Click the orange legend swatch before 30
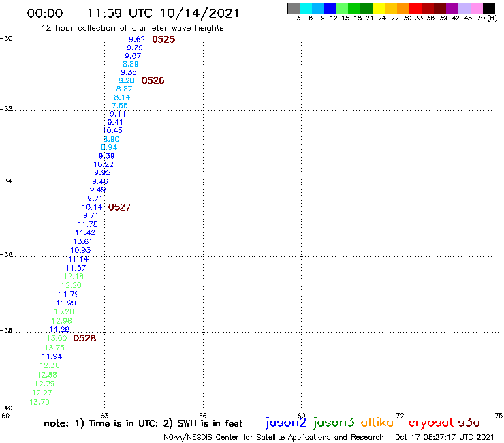This screenshot has width=504, height=443. click(x=403, y=8)
